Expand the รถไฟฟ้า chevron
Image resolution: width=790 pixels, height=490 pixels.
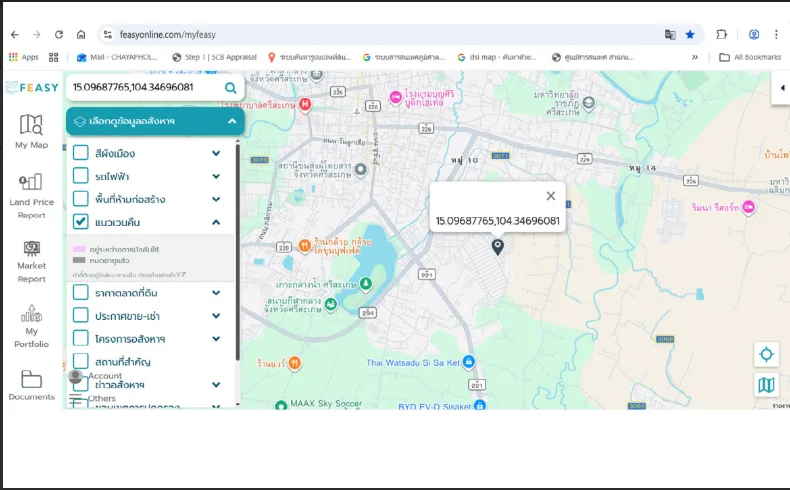click(x=216, y=176)
